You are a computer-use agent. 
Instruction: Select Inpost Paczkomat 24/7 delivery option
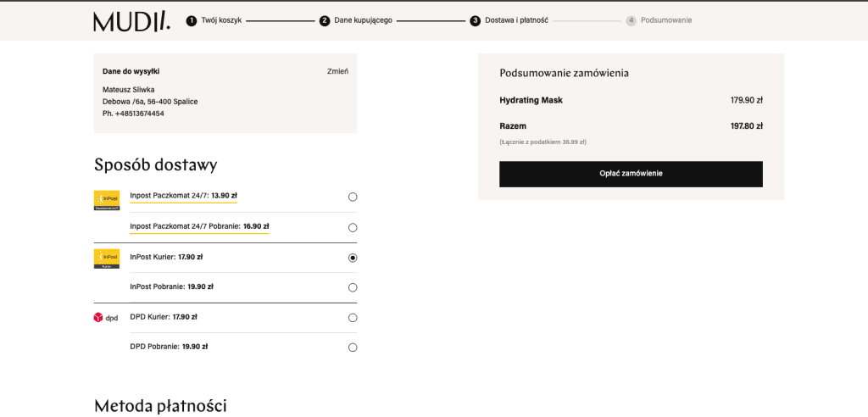tap(353, 197)
